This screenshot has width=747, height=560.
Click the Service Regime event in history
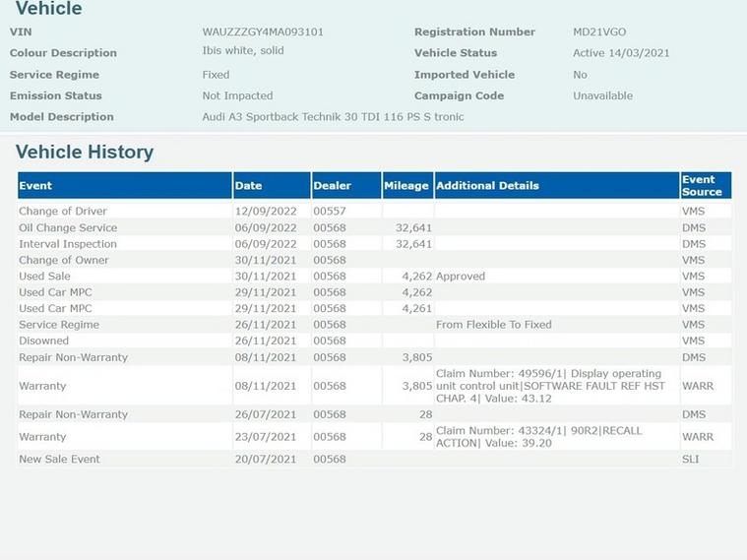[59, 325]
